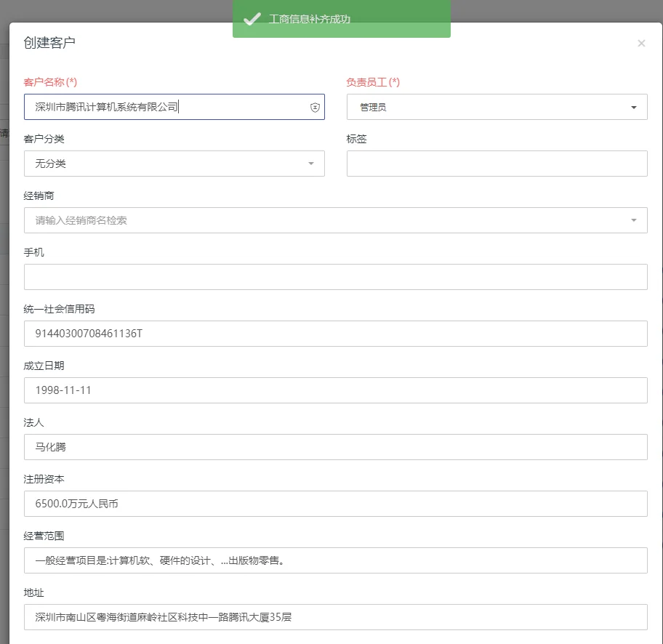Open the 经销商 search dropdown
This screenshot has width=663, height=644.
point(336,220)
